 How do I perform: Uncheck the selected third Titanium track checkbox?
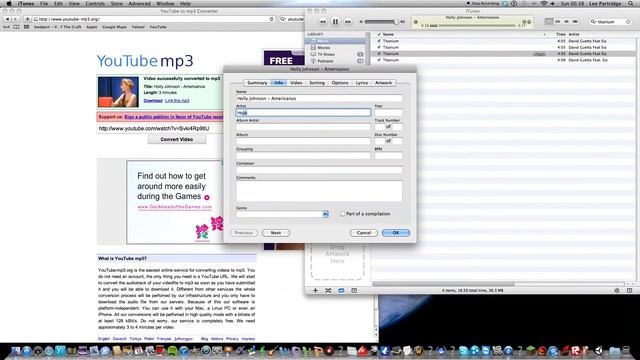[379, 54]
